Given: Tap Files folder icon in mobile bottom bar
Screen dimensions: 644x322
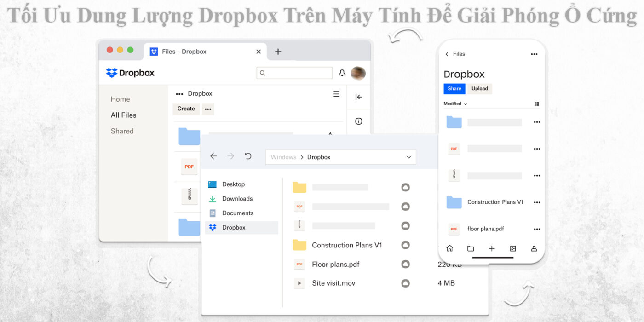Looking at the screenshot, I should 471,248.
